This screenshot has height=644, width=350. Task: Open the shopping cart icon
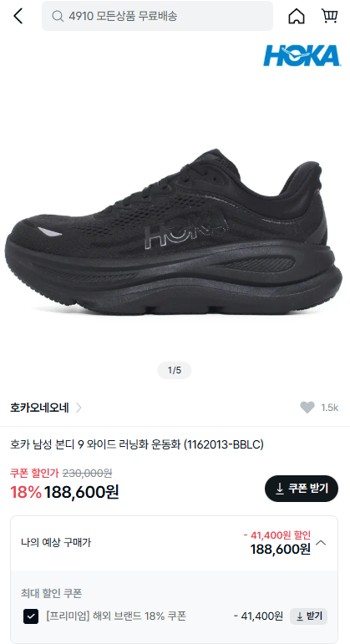[329, 16]
